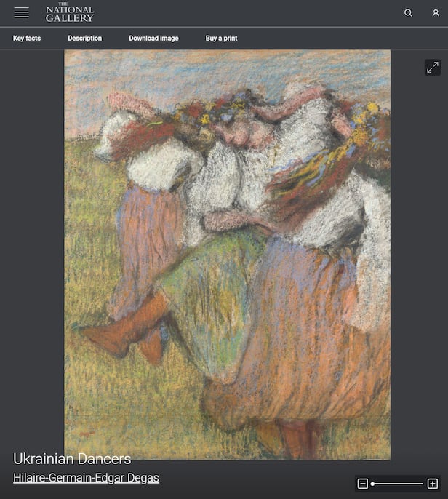Go to the Description section
The width and height of the screenshot is (448, 499).
[85, 39]
